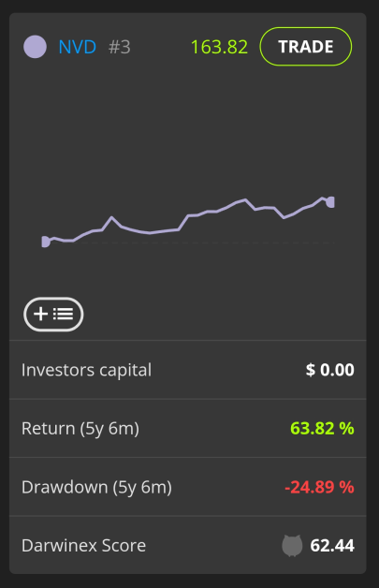Open the NVD darwin link
This screenshot has width=379, height=588.
click(x=78, y=47)
